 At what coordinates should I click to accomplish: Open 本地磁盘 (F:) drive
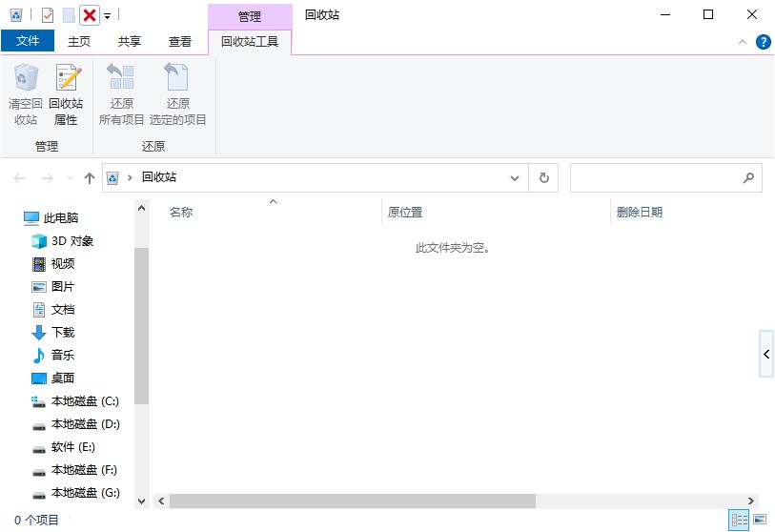[75, 470]
